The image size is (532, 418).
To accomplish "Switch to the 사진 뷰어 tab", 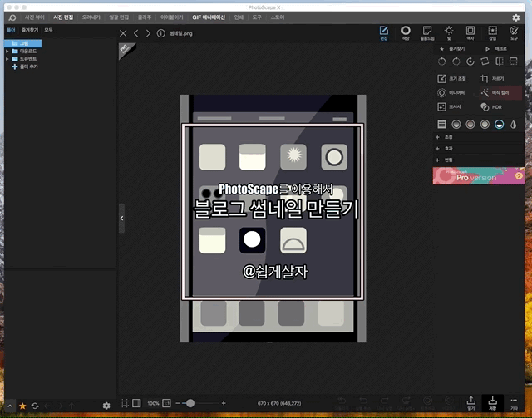I will (x=34, y=17).
